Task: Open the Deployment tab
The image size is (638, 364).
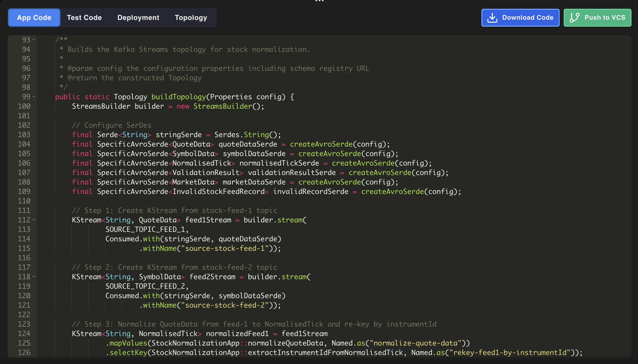Action: coord(138,18)
